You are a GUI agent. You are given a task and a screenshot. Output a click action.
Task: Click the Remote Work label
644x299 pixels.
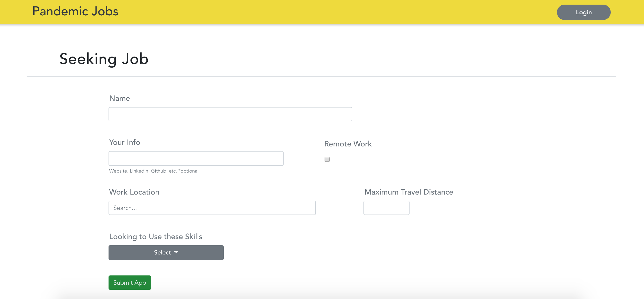pos(348,144)
